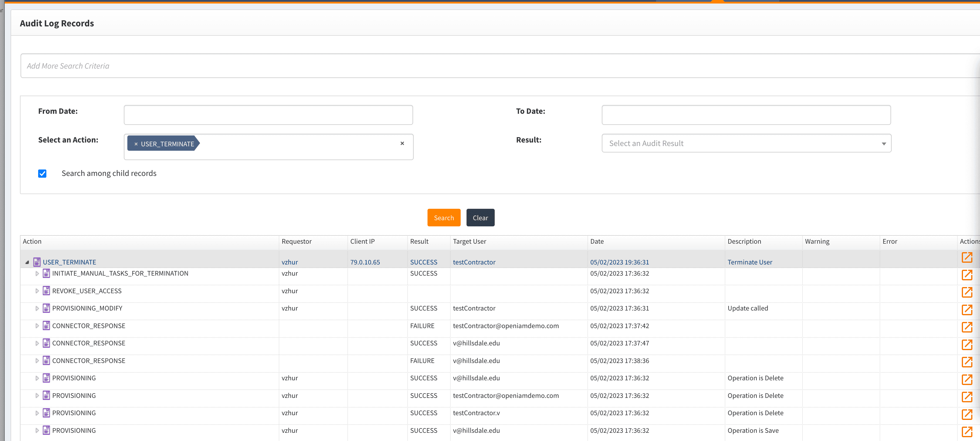Viewport: 980px width, 441px height.
Task: Open the USER_TERMINATE action link
Action: [69, 262]
